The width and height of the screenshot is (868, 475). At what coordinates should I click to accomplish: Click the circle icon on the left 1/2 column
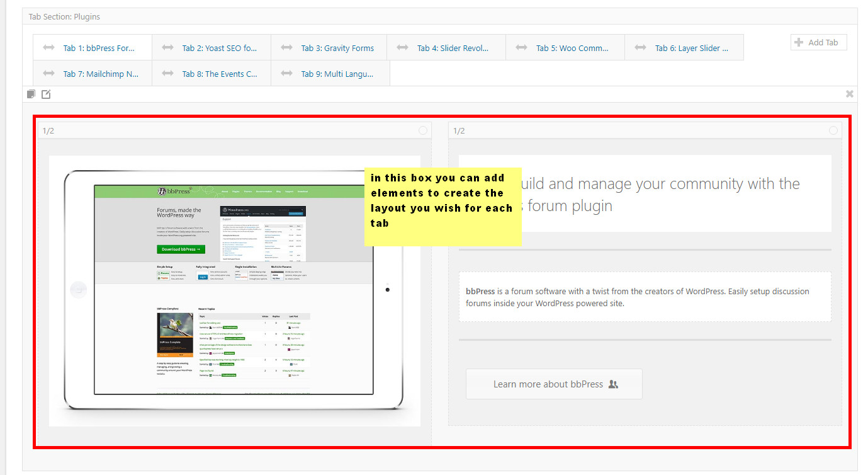tap(423, 130)
